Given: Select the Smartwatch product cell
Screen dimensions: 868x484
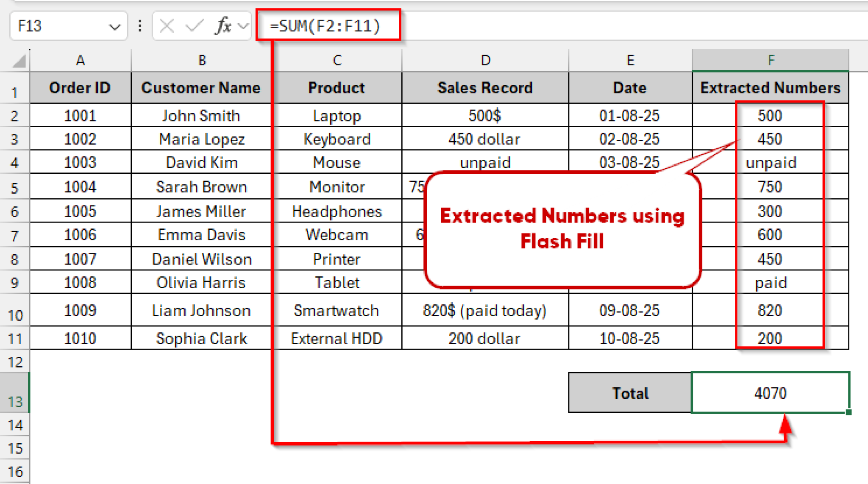Looking at the screenshot, I should [337, 310].
